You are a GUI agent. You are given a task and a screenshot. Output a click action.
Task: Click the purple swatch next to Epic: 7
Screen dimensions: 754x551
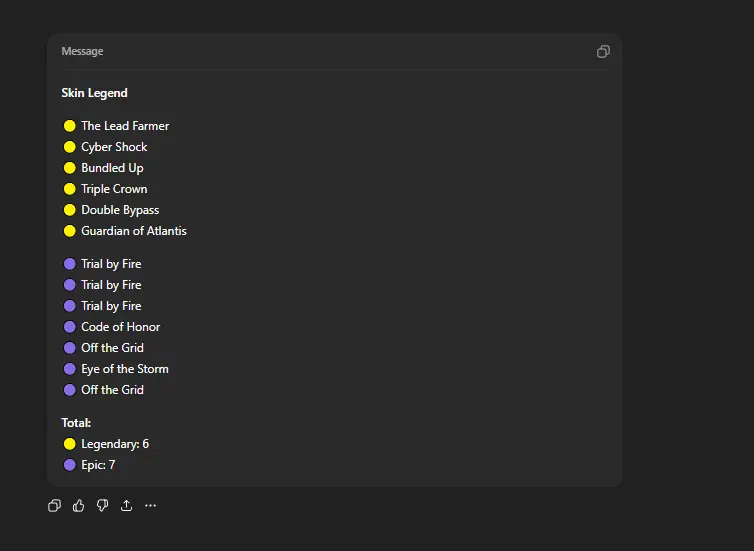(70, 465)
